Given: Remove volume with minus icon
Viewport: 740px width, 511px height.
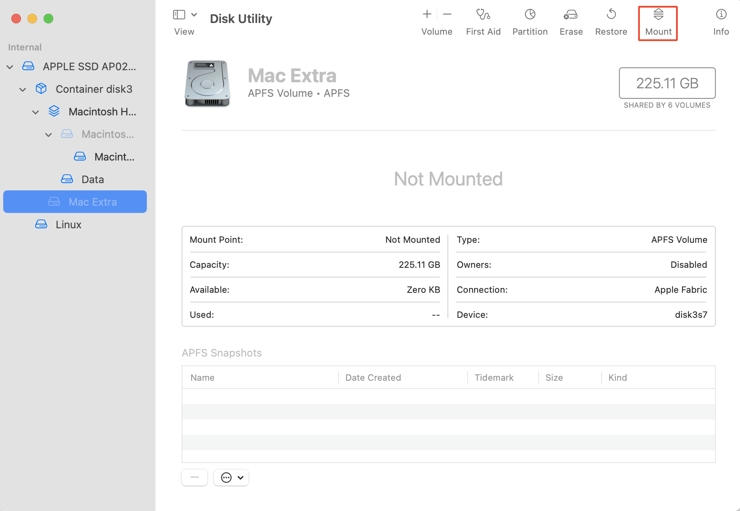Looking at the screenshot, I should (447, 14).
